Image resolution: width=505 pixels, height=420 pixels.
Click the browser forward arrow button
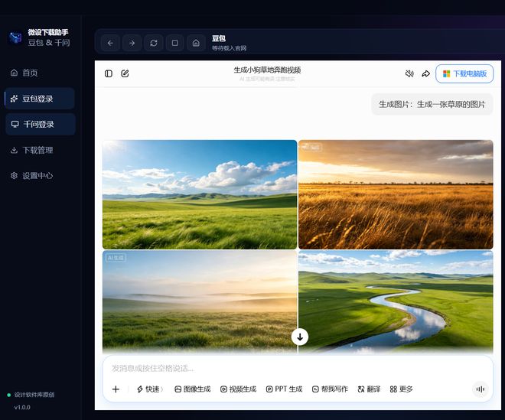132,43
